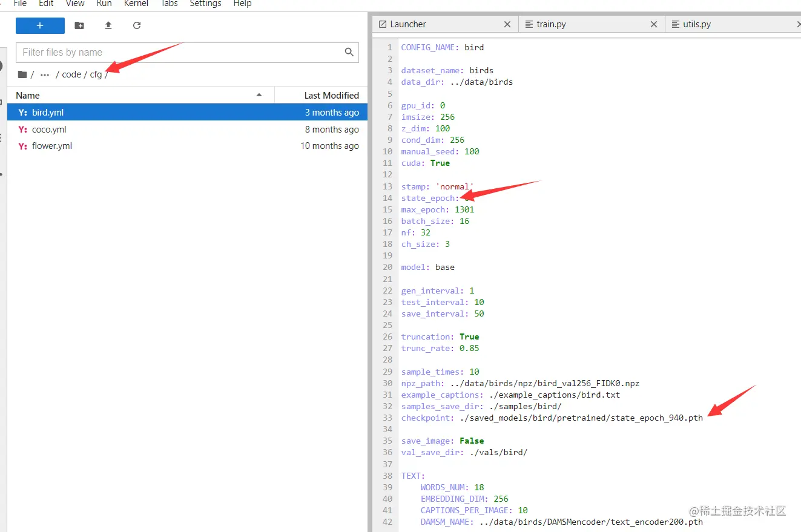
Task: Select the coco.yml file
Action: coord(187,129)
